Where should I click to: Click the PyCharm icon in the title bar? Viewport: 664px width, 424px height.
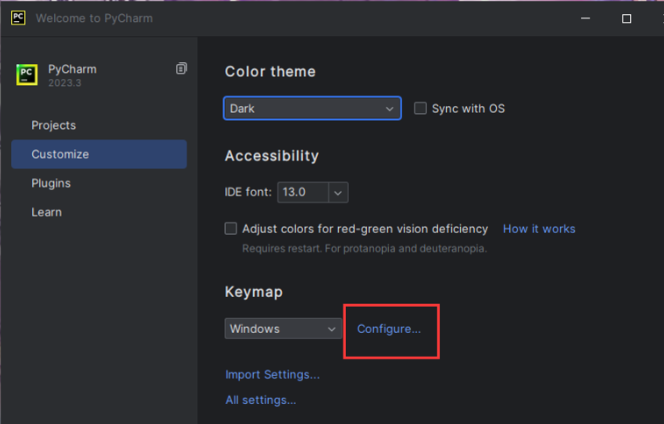point(18,18)
